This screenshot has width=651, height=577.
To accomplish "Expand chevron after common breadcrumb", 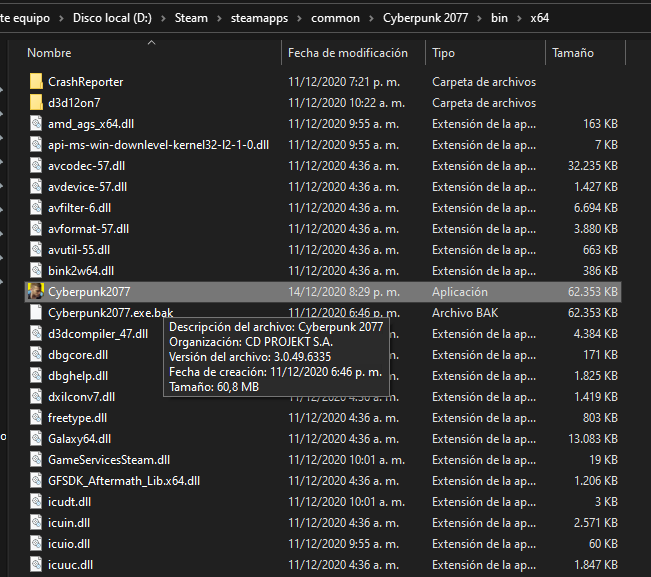I will pos(371,18).
